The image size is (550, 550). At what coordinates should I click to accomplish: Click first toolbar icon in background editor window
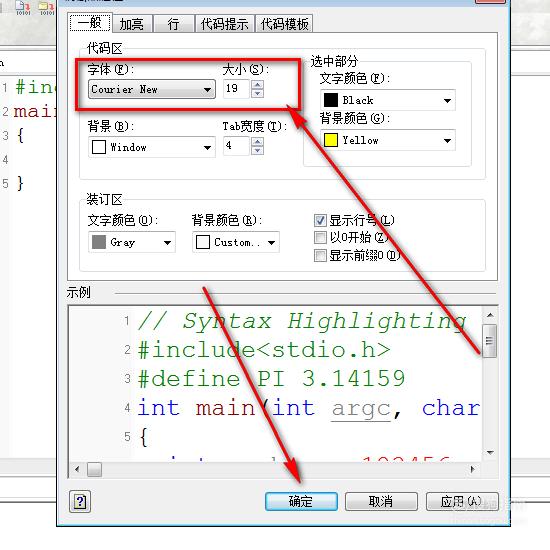tap(23, 8)
